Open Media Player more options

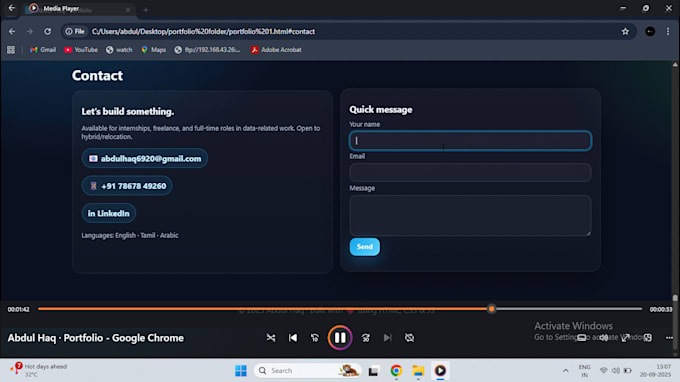coord(669,337)
